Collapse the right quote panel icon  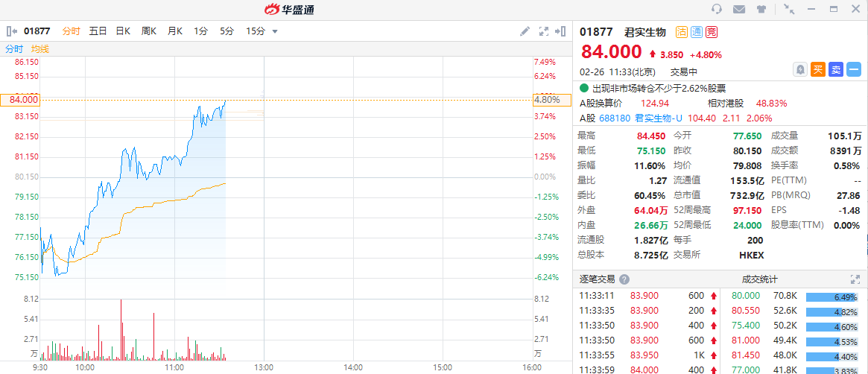coord(560,31)
